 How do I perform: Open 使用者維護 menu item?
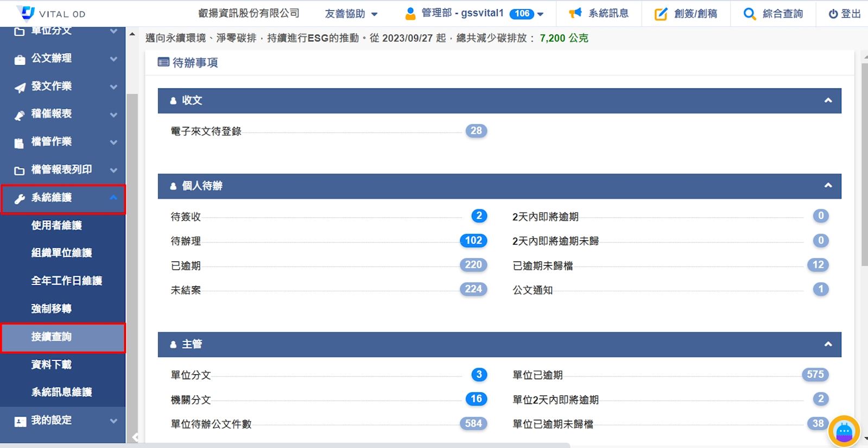[x=56, y=225]
